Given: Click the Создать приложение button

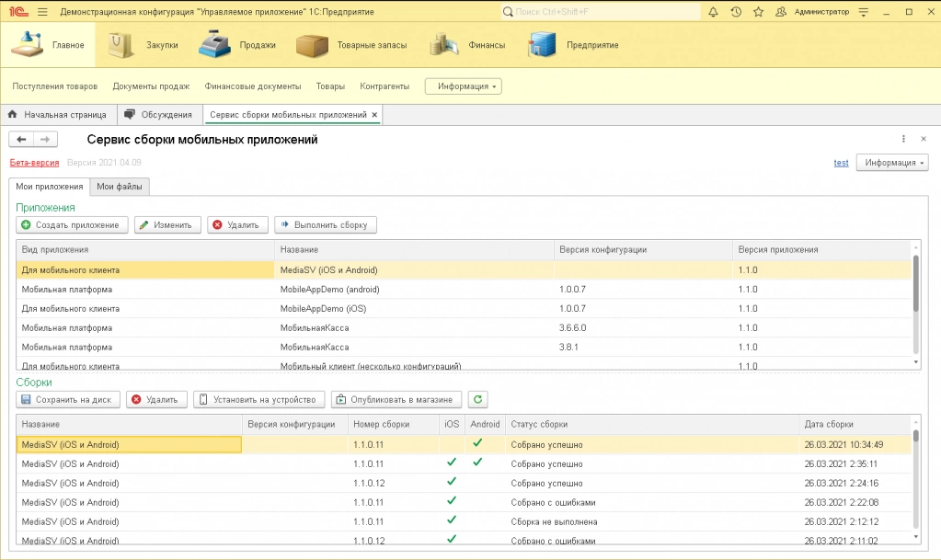Looking at the screenshot, I should point(72,224).
